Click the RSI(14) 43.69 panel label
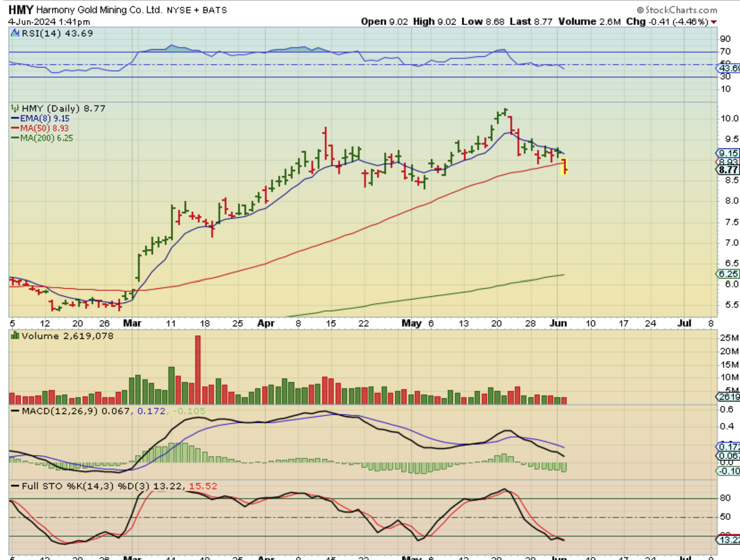Screen dimensions: 740x560 (57, 33)
